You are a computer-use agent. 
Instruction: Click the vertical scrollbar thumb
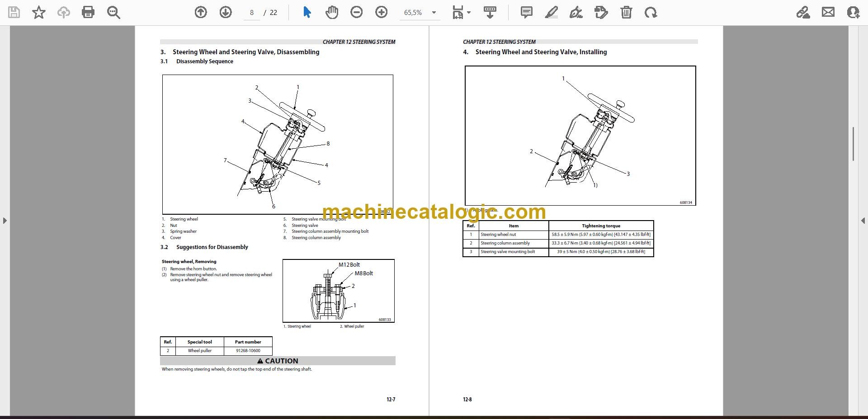tap(853, 144)
